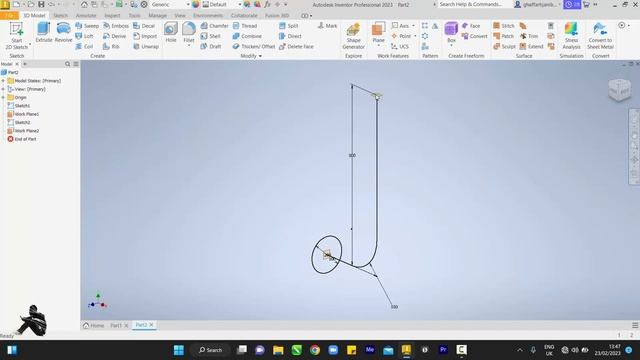Expand the freeform Box dropdown
This screenshot has width=640, height=360.
(x=451, y=45)
